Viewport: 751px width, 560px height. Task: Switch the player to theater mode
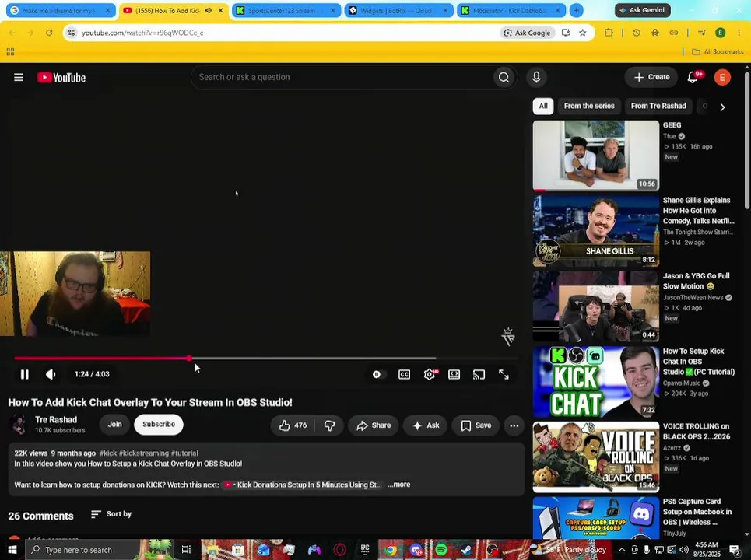point(454,374)
